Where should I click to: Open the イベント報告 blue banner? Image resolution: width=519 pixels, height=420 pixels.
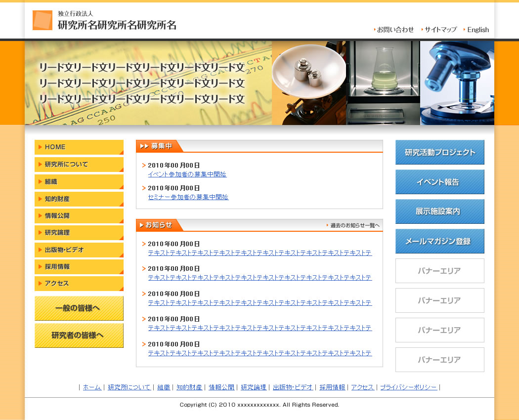coord(440,182)
